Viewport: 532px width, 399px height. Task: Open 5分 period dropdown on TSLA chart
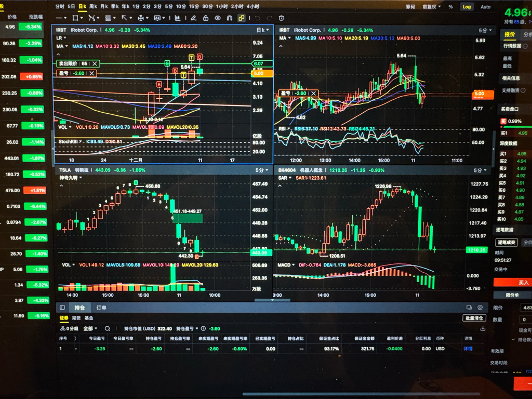(262, 170)
